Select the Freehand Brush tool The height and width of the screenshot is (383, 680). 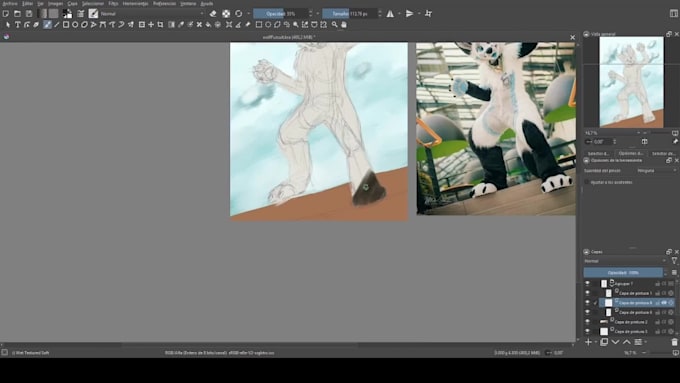click(x=47, y=25)
